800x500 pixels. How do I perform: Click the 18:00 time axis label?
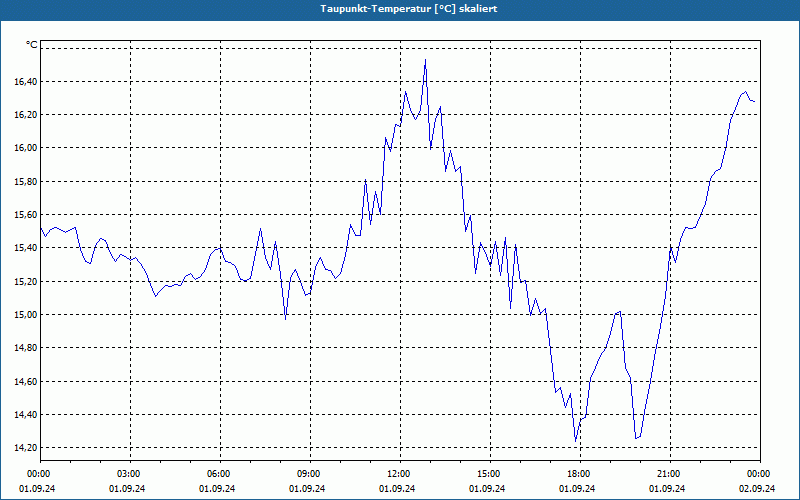[579, 473]
